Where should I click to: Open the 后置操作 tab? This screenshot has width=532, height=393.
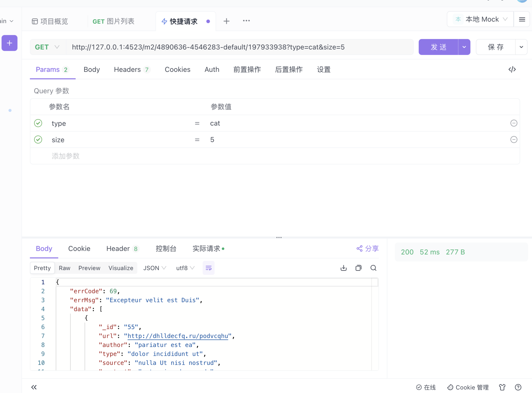click(x=289, y=69)
